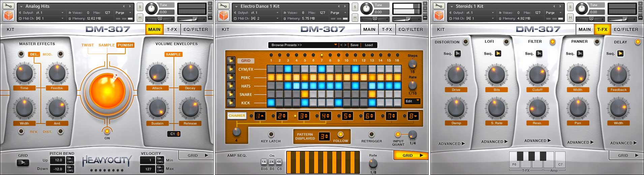Image resolution: width=644 pixels, height=175 pixels.
Task: Toggle the Filter Seq. play button
Action: (539, 54)
